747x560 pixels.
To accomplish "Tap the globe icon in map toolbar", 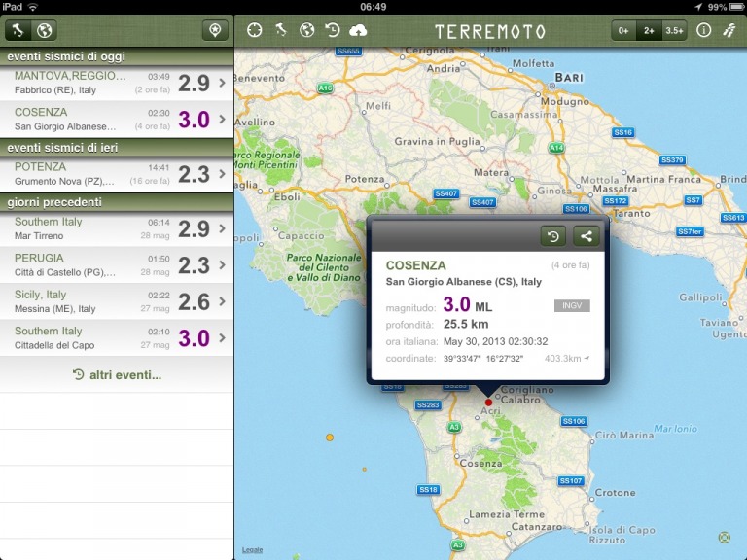I will (x=306, y=30).
